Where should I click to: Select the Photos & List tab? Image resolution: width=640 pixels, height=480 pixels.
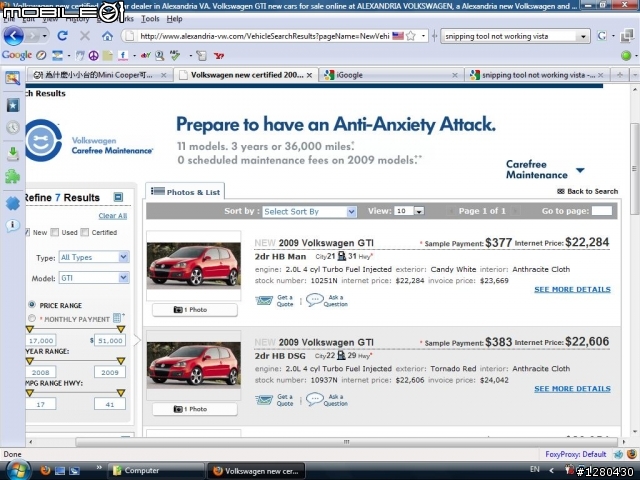click(x=185, y=192)
